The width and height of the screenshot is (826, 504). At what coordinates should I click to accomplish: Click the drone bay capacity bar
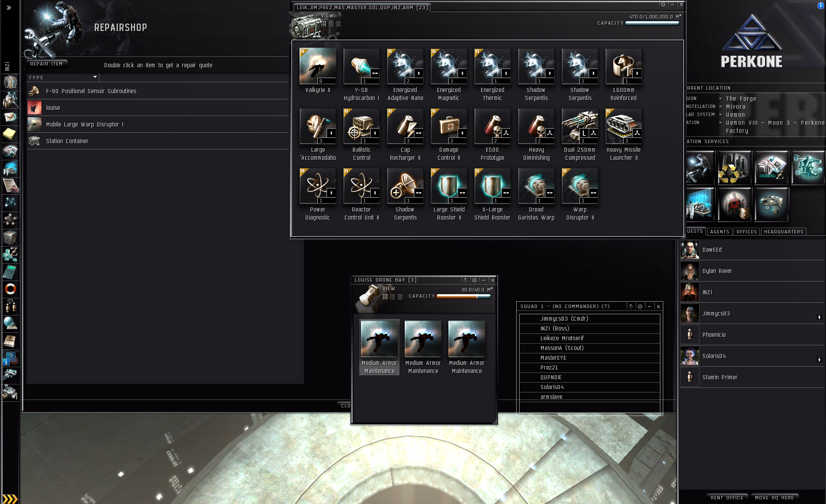point(464,297)
